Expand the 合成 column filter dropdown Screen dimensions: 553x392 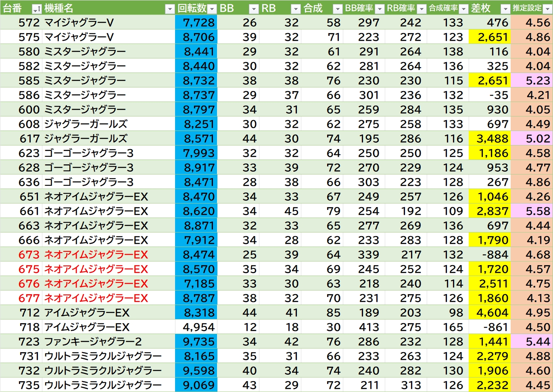[x=338, y=9]
